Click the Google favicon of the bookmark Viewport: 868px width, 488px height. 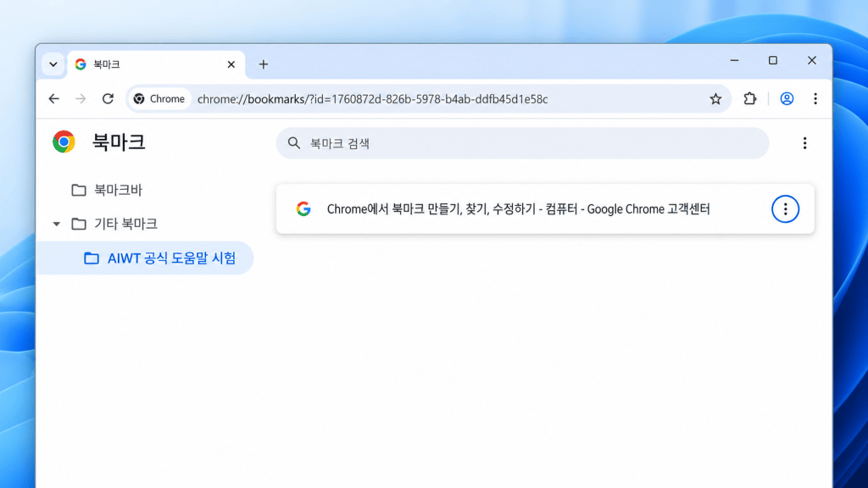coord(303,209)
